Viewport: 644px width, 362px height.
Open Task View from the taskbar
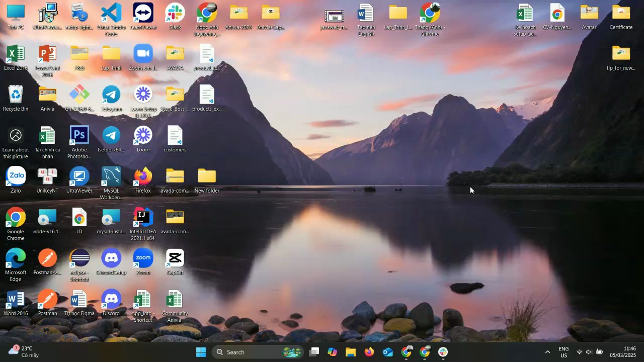[x=314, y=352]
